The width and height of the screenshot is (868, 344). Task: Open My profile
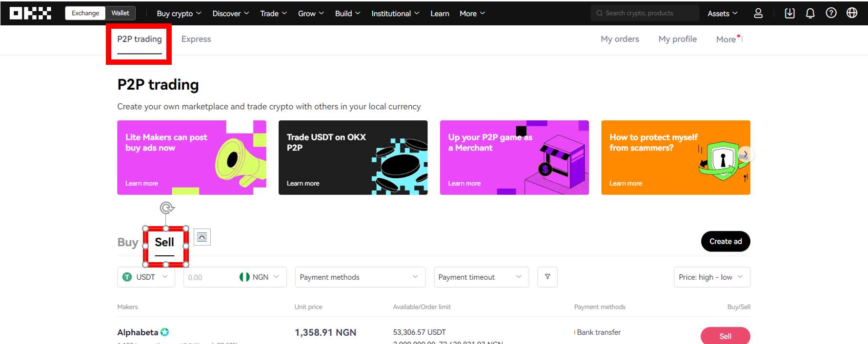677,39
